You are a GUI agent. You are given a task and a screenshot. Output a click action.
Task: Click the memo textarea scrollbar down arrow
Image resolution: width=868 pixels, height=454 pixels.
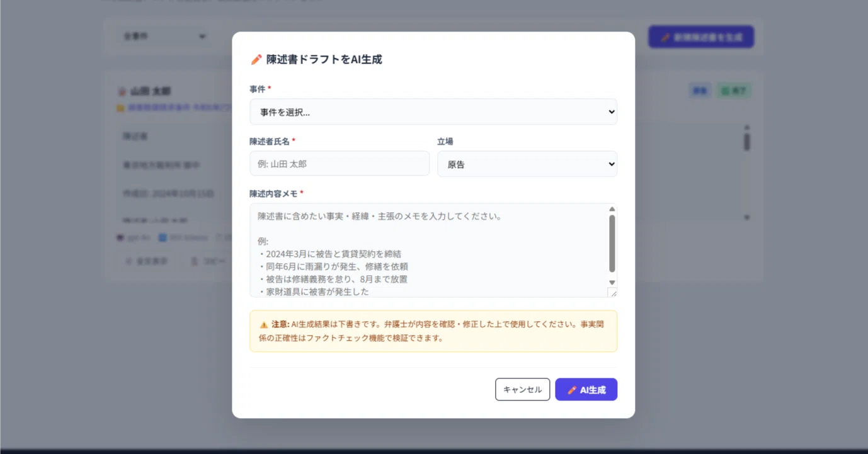click(612, 283)
